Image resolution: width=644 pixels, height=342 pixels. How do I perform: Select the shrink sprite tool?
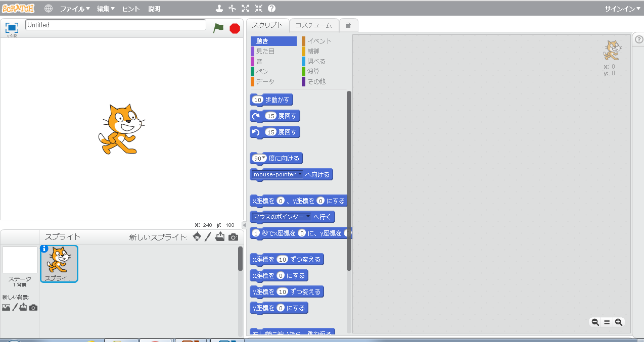258,9
